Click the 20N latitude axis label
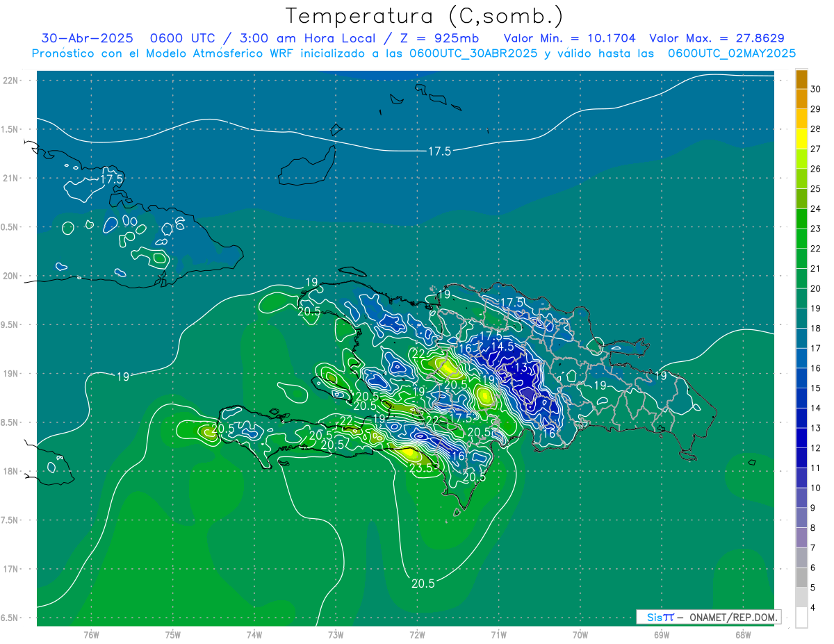Screen dimensions: 834x644 pos(11,276)
